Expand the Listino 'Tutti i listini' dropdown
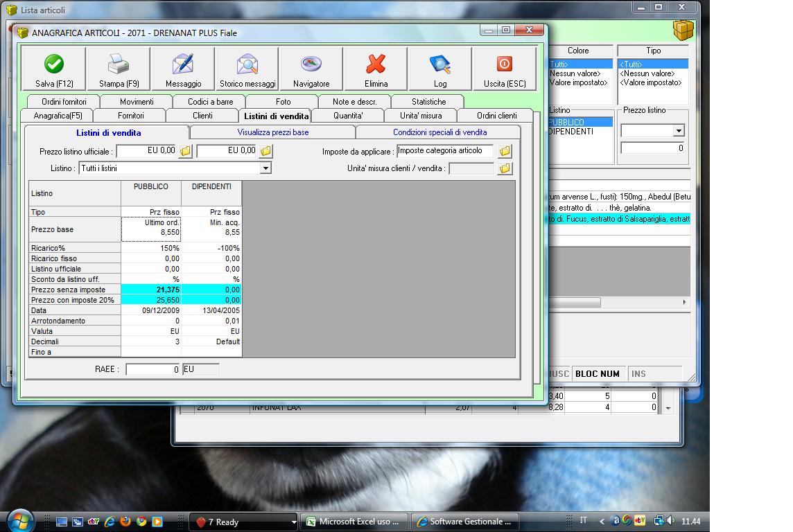 click(265, 168)
